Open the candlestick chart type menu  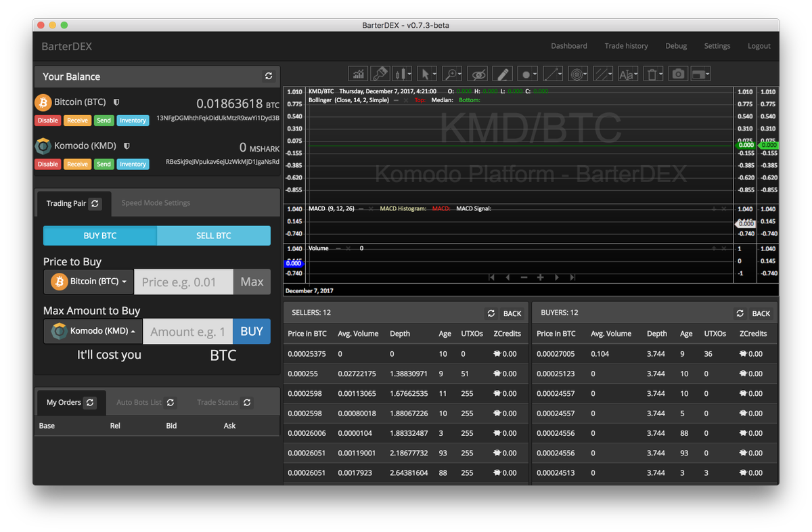point(402,74)
